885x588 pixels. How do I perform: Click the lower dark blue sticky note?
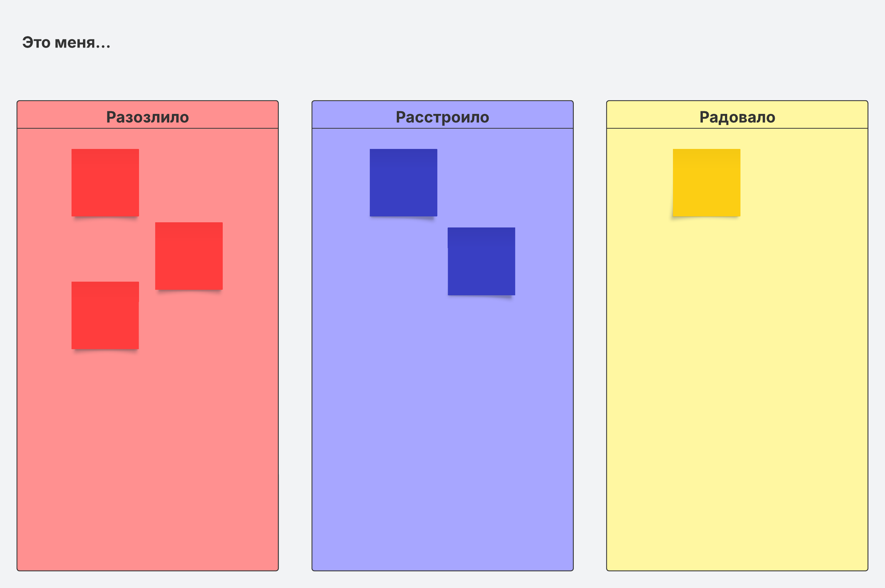click(x=482, y=261)
